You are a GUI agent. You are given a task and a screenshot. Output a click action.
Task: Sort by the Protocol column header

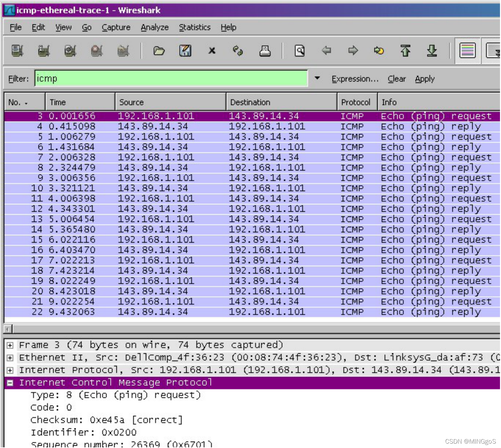point(357,102)
